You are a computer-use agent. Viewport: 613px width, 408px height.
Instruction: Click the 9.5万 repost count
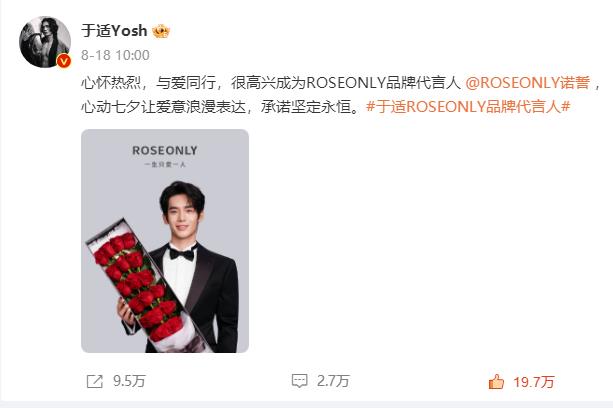coord(129,381)
